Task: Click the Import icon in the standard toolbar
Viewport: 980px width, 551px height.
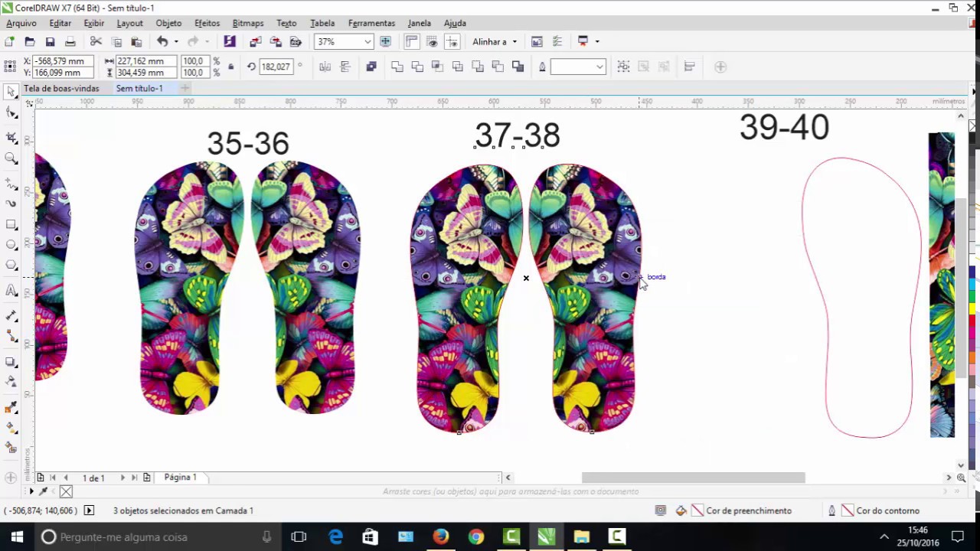Action: (x=256, y=41)
